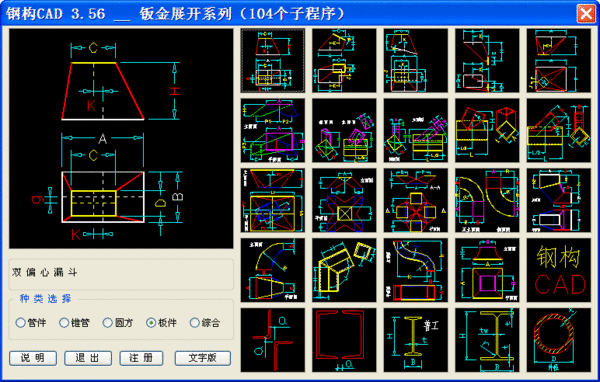The image size is (600, 382).
Task: Open the fourth top-row red-triangle side-view diagram
Action: [487, 60]
